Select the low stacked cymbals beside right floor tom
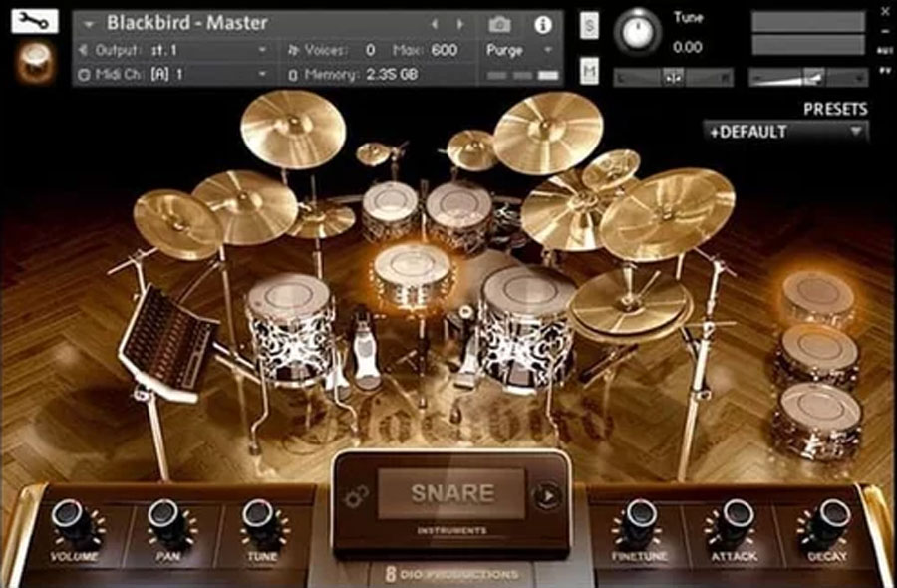Viewport: 897px width, 588px height. click(x=631, y=306)
